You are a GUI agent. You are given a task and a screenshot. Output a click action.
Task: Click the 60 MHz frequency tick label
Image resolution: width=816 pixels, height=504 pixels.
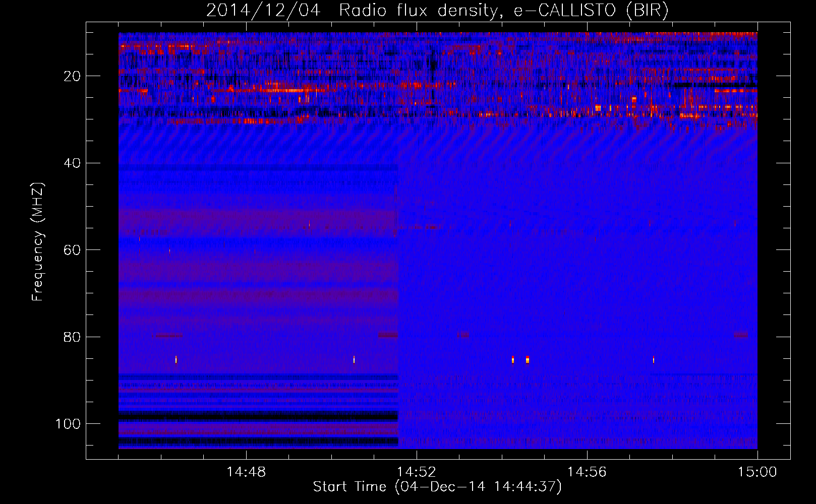point(73,250)
